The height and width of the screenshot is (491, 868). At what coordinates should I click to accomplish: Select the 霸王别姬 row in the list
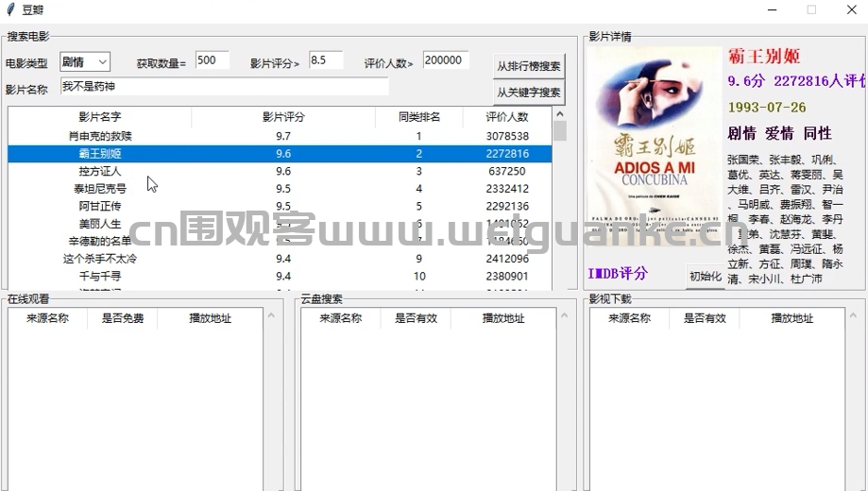tap(280, 153)
